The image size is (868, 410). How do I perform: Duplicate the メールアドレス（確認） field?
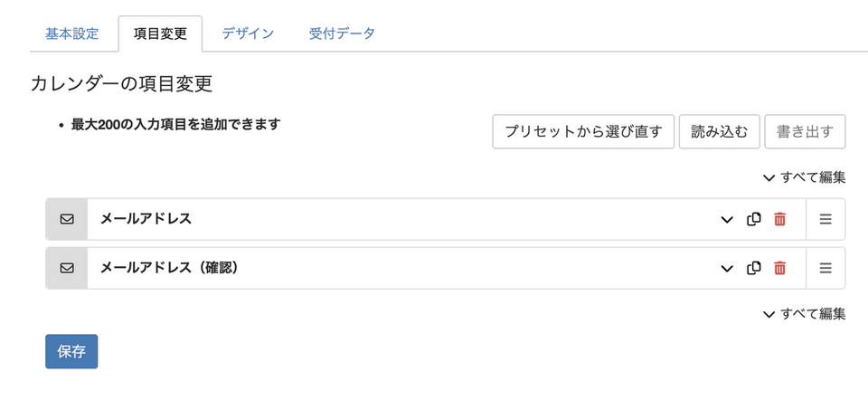(753, 268)
